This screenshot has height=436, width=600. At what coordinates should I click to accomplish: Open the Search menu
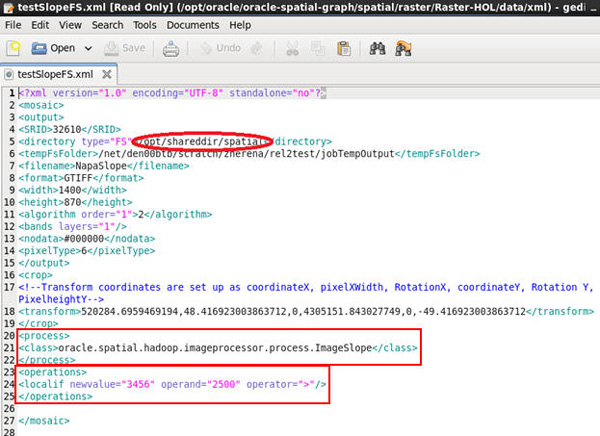[108, 25]
